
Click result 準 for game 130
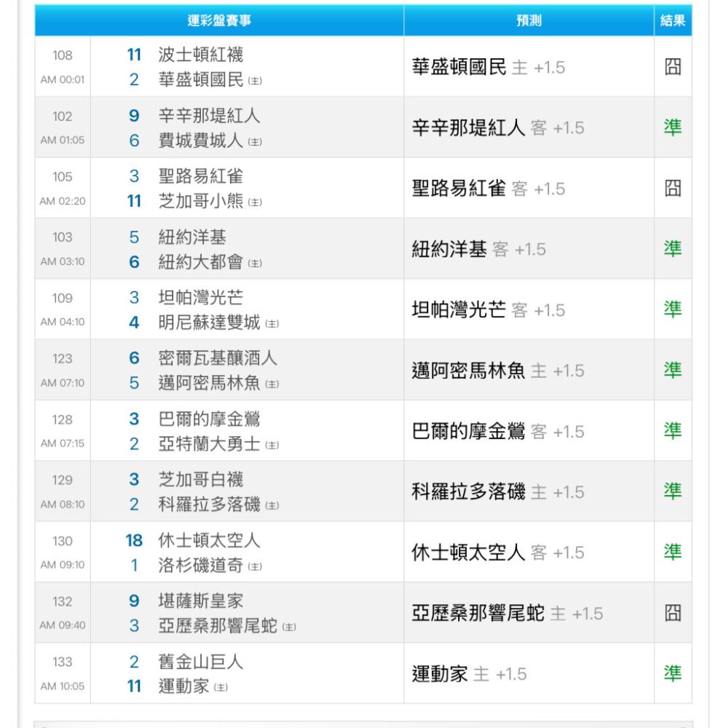pyautogui.click(x=673, y=552)
